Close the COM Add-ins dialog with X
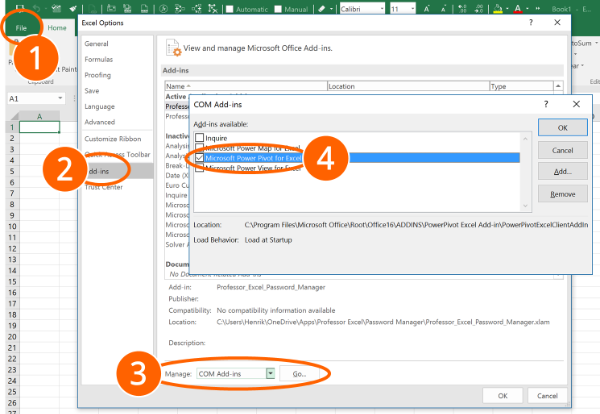This screenshot has height=414, width=600. click(576, 104)
